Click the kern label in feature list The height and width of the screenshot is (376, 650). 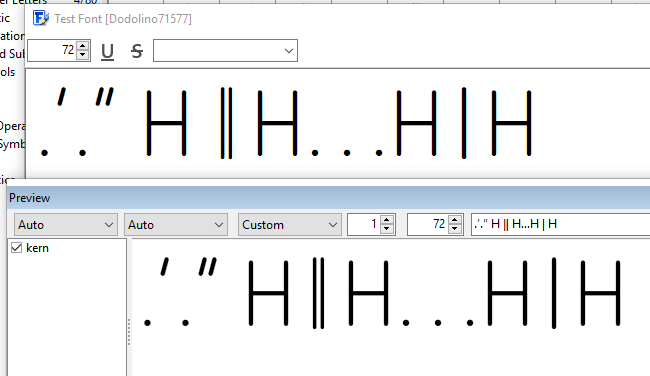coord(37,248)
